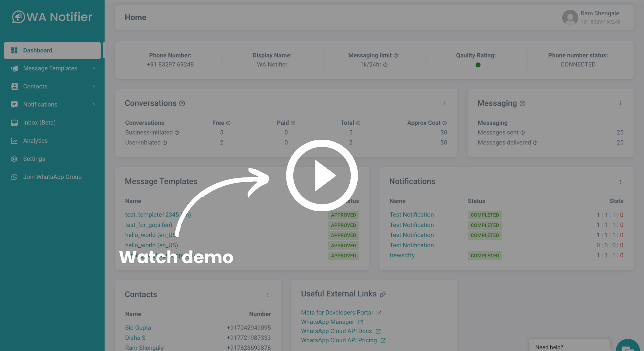The width and height of the screenshot is (644, 351).
Task: Click the Messaging limit help icon
Action: pos(396,55)
